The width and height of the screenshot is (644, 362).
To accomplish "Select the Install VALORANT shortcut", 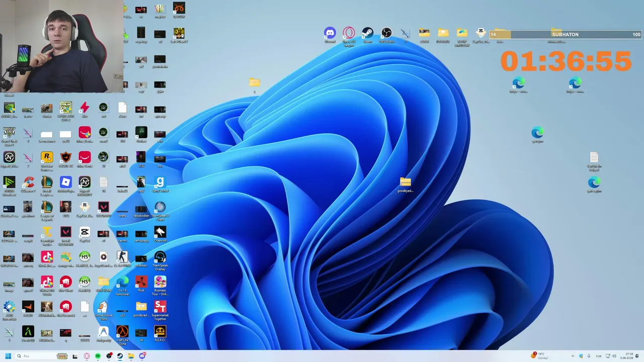I will tap(65, 236).
